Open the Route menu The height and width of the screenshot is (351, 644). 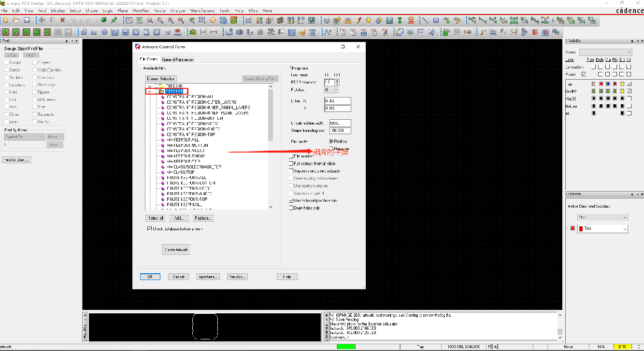[x=160, y=10]
